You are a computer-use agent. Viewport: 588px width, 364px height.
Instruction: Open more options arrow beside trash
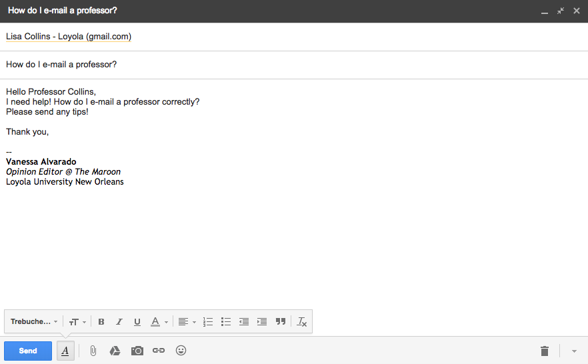click(574, 351)
